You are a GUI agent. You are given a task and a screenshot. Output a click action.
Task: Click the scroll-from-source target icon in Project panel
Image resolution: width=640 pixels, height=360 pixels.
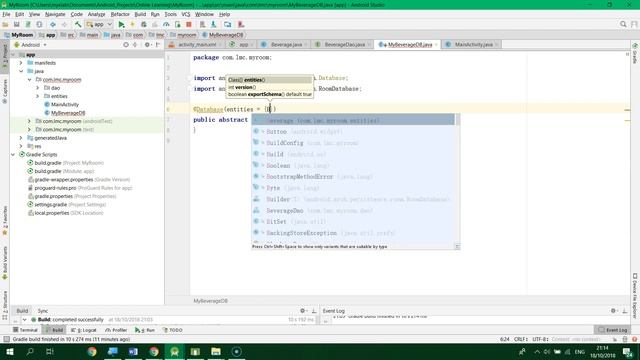click(126, 44)
